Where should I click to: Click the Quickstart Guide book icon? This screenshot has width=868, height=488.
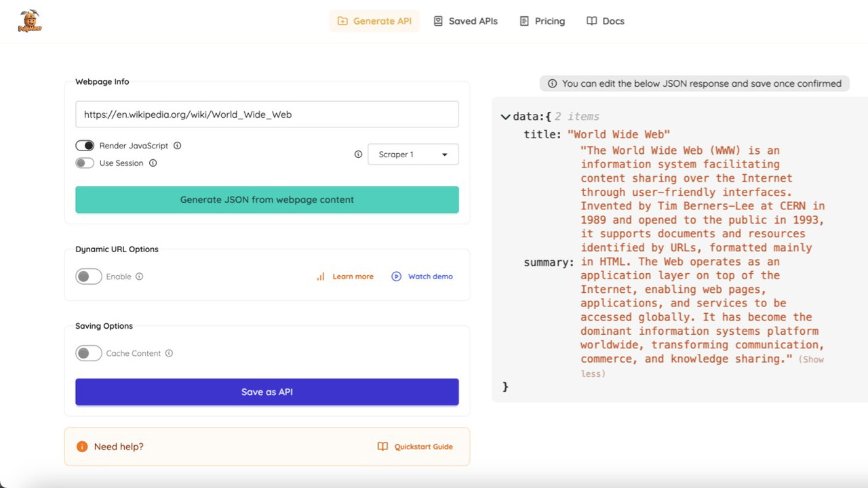(x=383, y=447)
